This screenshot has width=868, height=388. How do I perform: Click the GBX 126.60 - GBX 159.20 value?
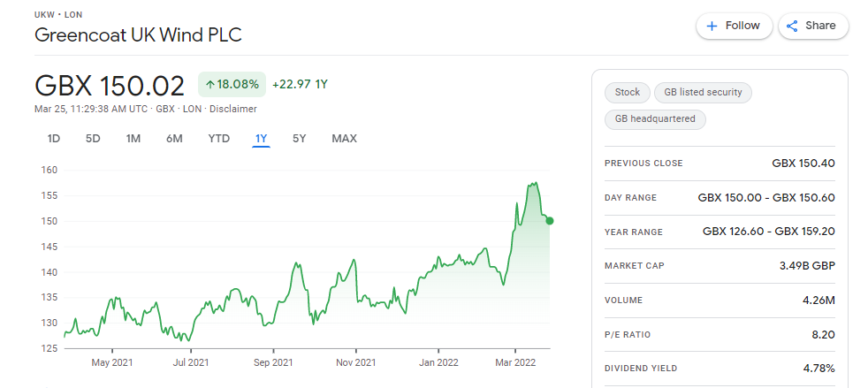pyautogui.click(x=769, y=232)
